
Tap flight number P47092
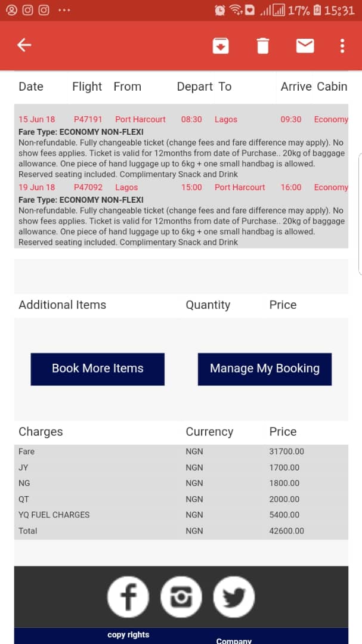tap(88, 187)
